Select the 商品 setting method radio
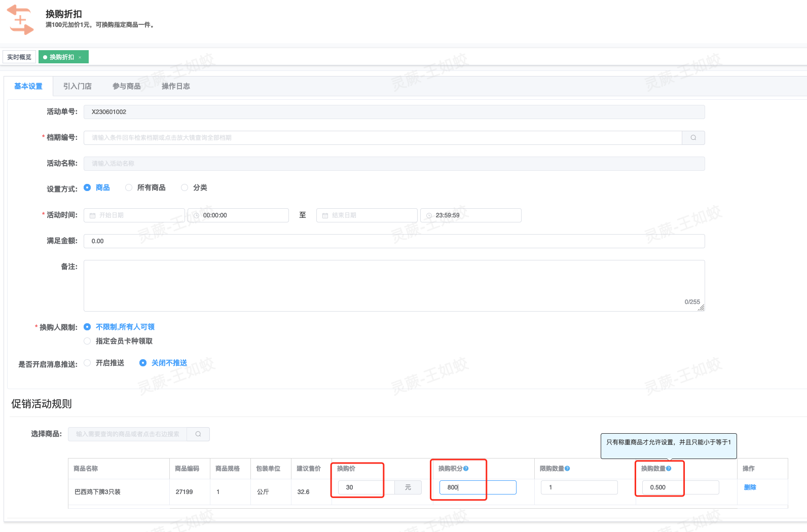This screenshot has height=532, width=807. (x=87, y=187)
